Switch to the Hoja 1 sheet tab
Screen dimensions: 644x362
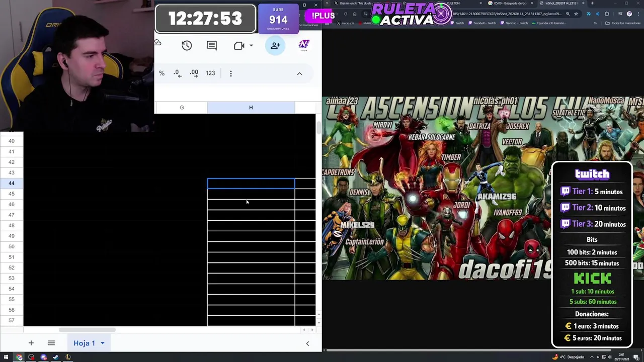[x=84, y=343]
